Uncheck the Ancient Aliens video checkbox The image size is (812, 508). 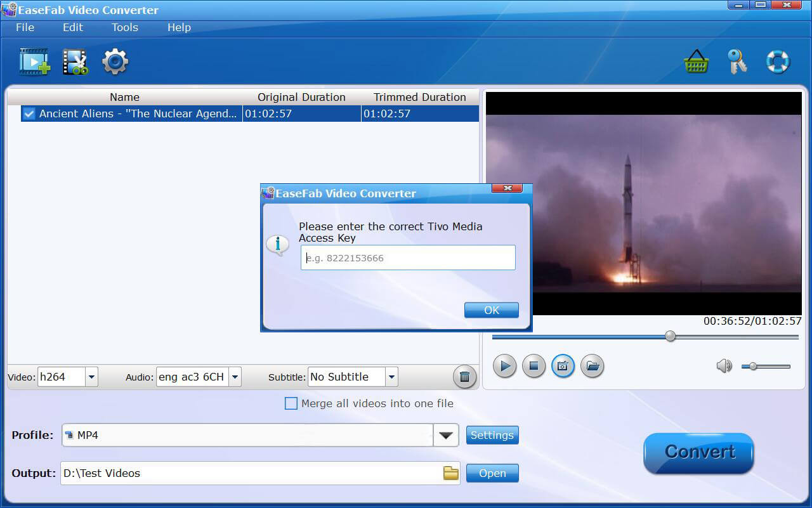click(x=29, y=114)
